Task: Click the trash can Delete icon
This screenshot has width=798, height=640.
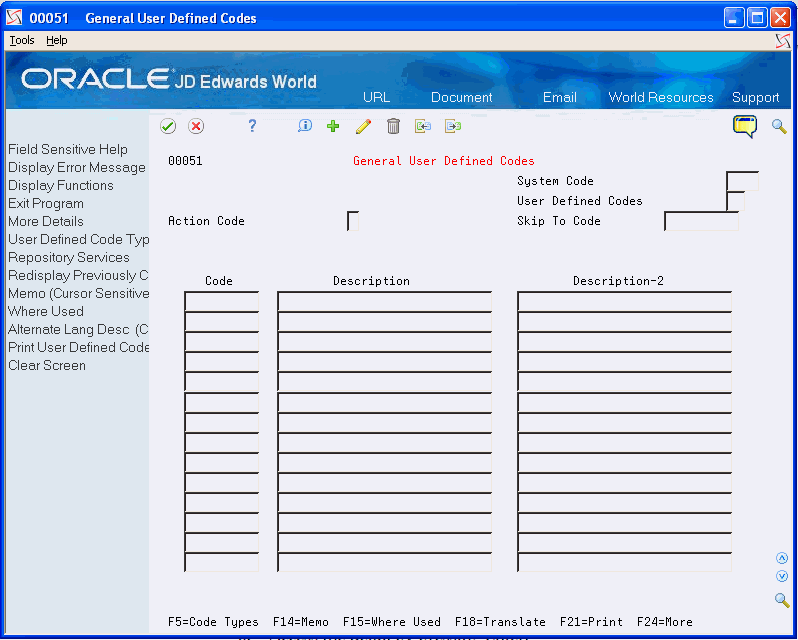Action: click(x=393, y=126)
